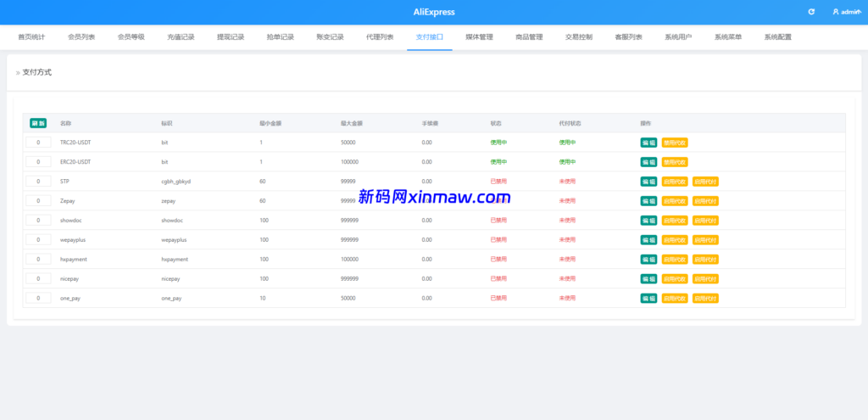
Task: Click 禁用代收 for TRC20-USDT
Action: (x=675, y=143)
